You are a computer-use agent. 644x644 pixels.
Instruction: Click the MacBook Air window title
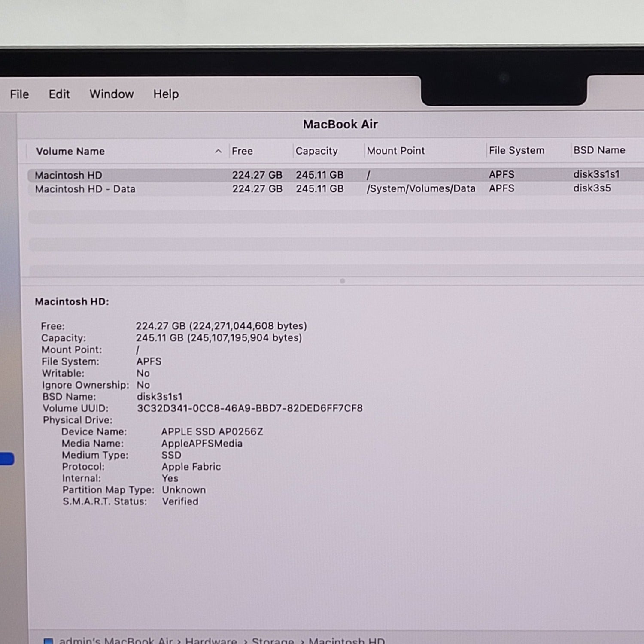340,125
